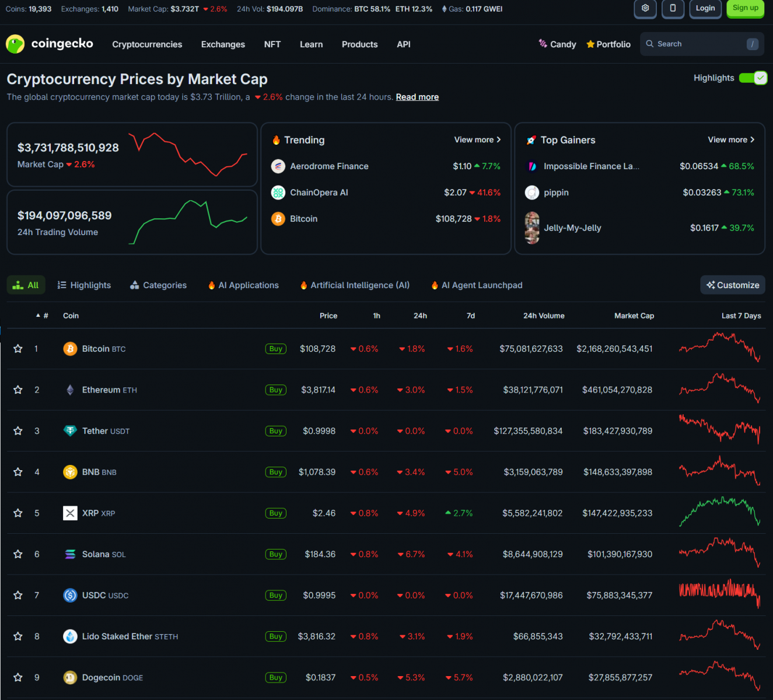The width and height of the screenshot is (773, 700).
Task: Switch to the Categories tab
Action: (x=159, y=285)
